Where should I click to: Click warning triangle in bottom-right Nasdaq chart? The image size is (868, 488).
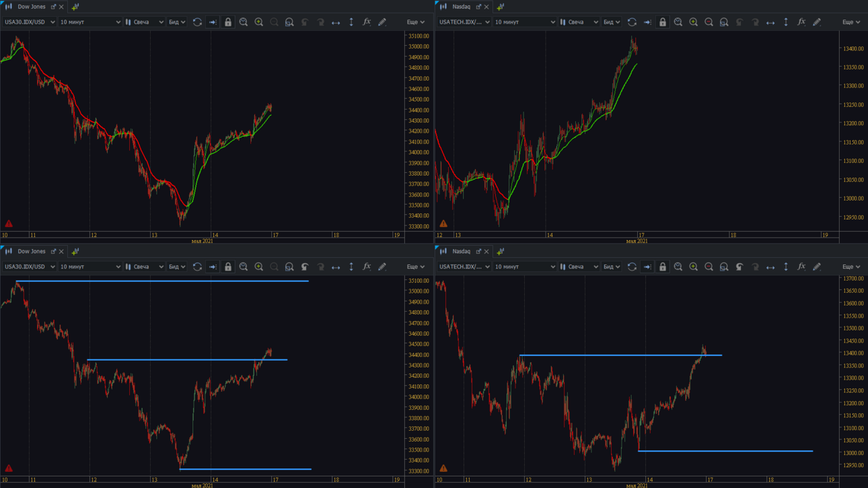pyautogui.click(x=443, y=468)
